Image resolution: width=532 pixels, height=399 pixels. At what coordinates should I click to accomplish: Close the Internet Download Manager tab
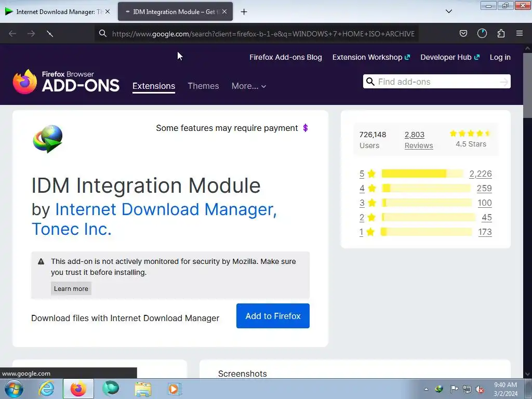click(x=107, y=11)
